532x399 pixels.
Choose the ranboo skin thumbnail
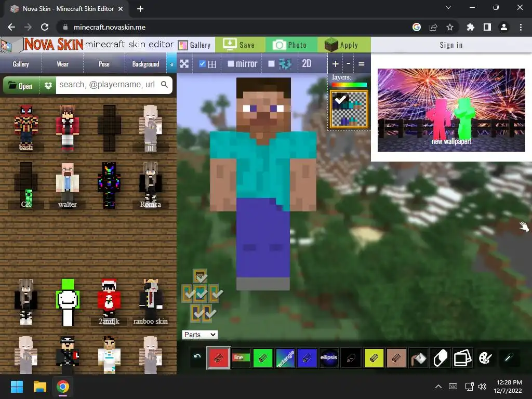point(150,302)
